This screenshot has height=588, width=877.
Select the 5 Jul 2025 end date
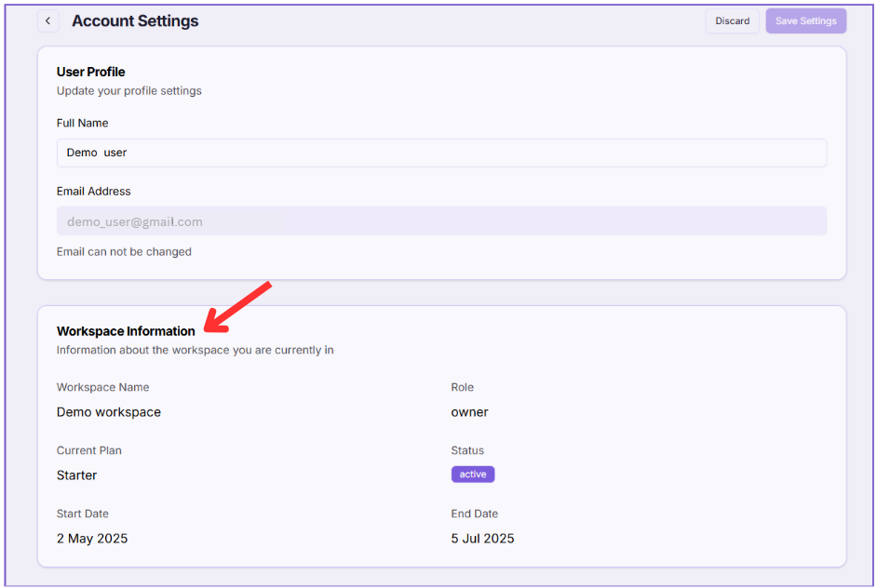coord(482,539)
